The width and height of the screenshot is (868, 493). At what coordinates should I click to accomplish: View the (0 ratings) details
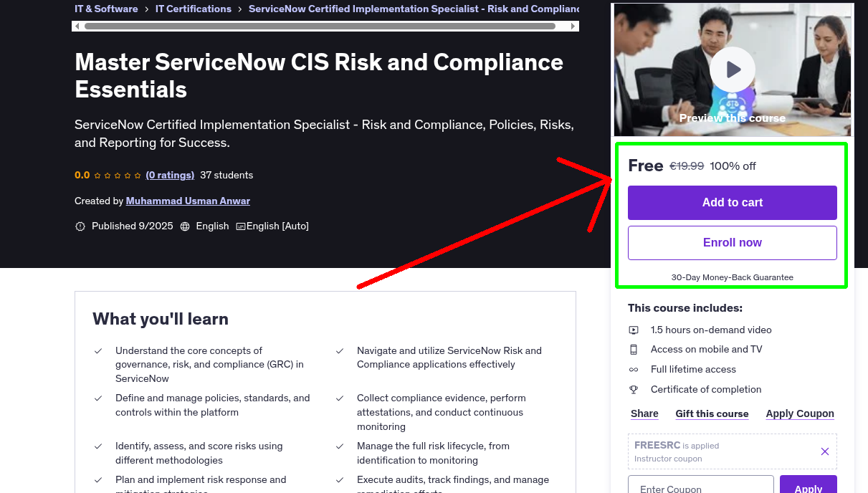(x=170, y=175)
